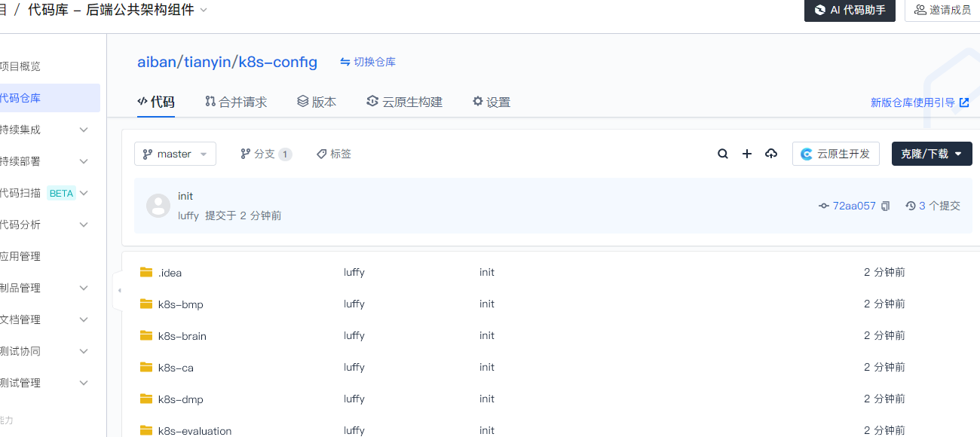Open the 设置 tab
980x437 pixels.
[x=492, y=102]
